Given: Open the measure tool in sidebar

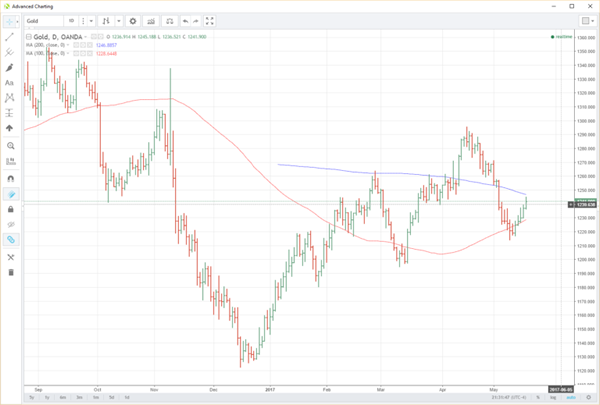Looking at the screenshot, I should (x=10, y=161).
